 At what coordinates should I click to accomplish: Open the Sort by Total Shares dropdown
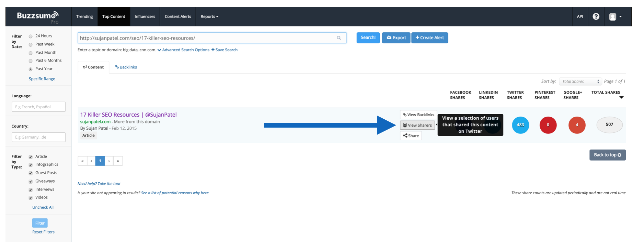tap(580, 82)
